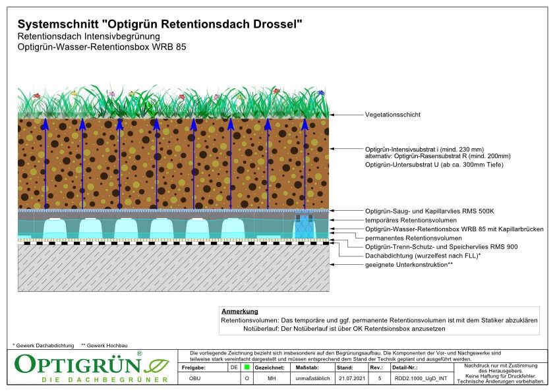This screenshot has width=555, height=392.
Task: Select the 'permanentes Retentionsvolumen' label
Action: [413, 238]
